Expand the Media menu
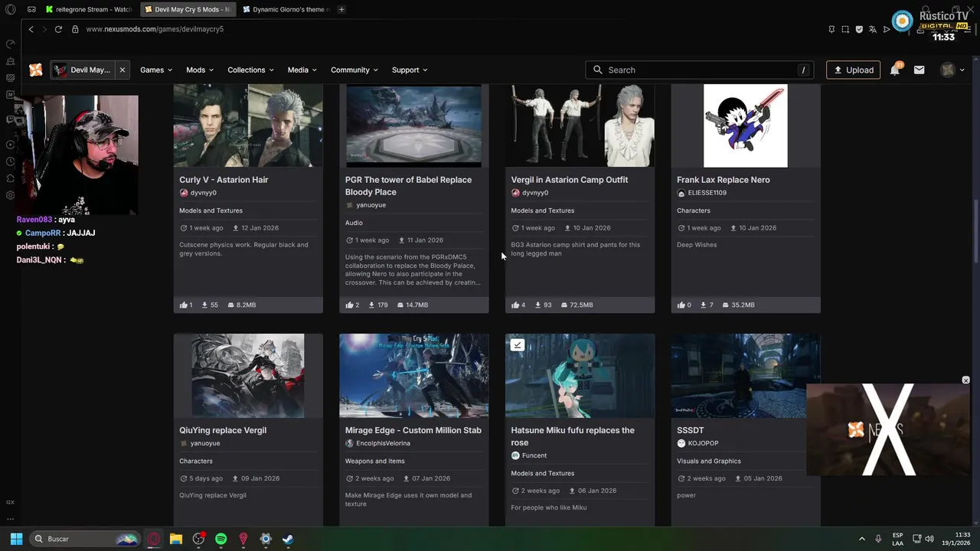Viewport: 980px width, 551px height. pos(302,70)
